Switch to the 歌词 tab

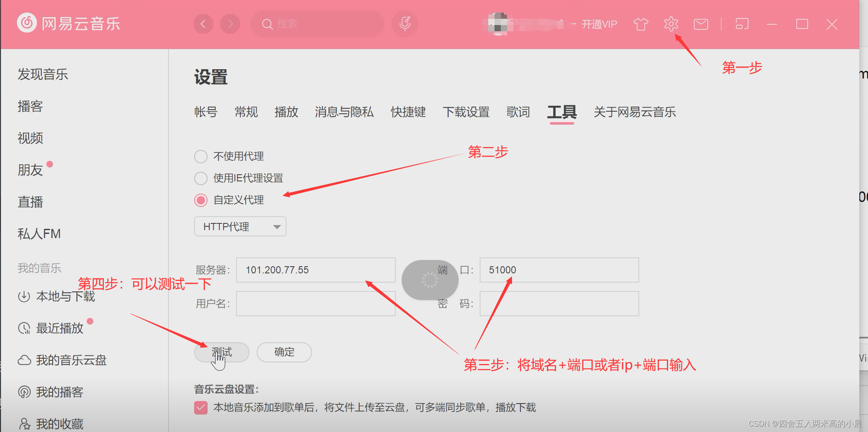click(x=518, y=112)
